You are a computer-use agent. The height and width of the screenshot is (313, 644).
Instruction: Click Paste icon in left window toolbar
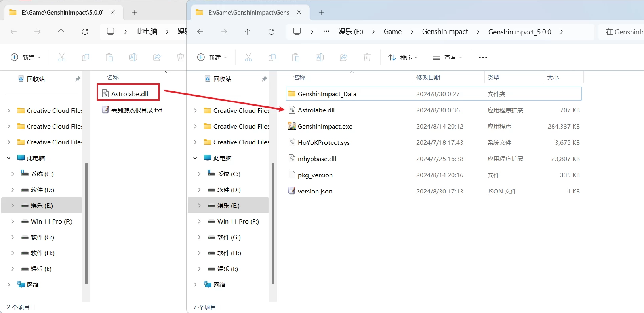109,57
